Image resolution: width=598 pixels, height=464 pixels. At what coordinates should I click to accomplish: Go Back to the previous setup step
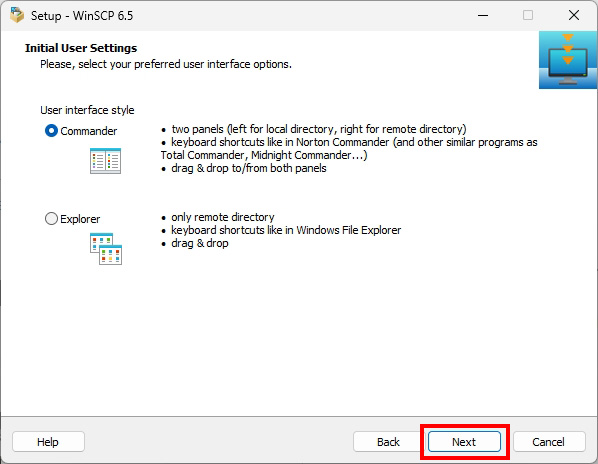pyautogui.click(x=388, y=442)
